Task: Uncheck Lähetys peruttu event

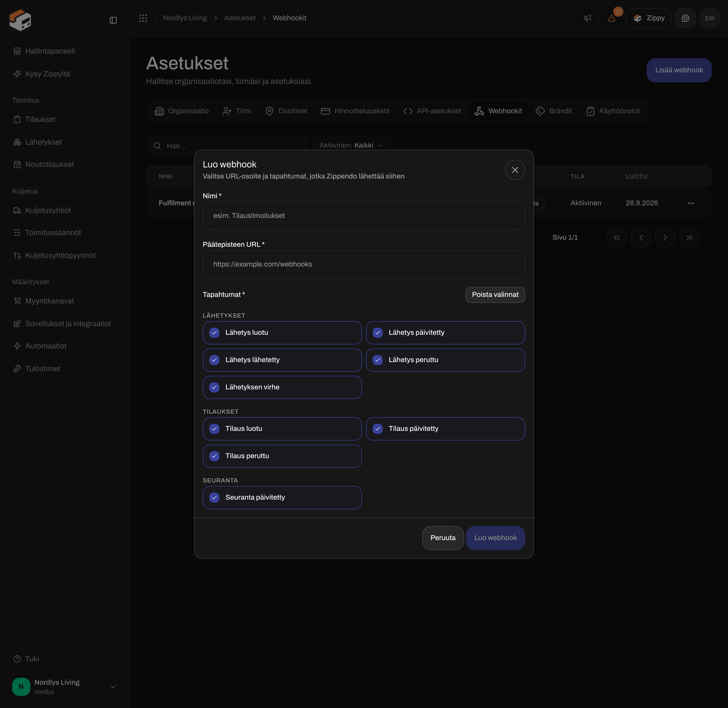Action: click(445, 360)
